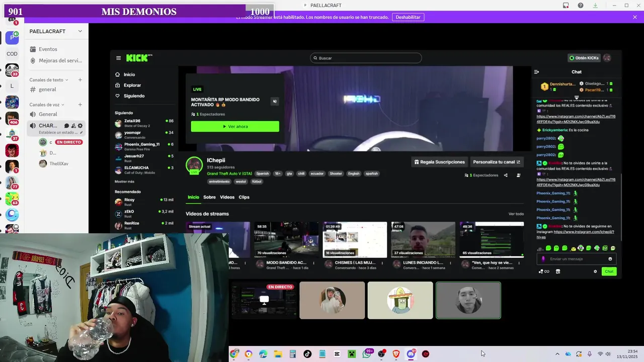Toggle microphone icon in system tray
The height and width of the screenshot is (362, 644).
[x=589, y=354]
